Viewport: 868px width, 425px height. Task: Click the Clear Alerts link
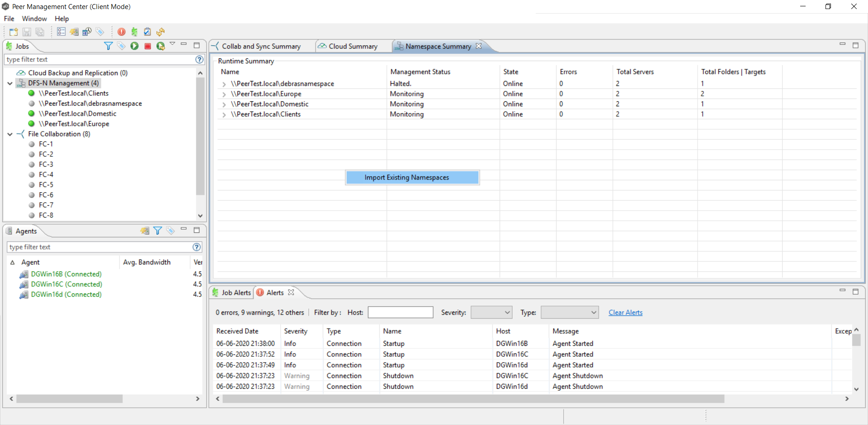click(x=625, y=312)
